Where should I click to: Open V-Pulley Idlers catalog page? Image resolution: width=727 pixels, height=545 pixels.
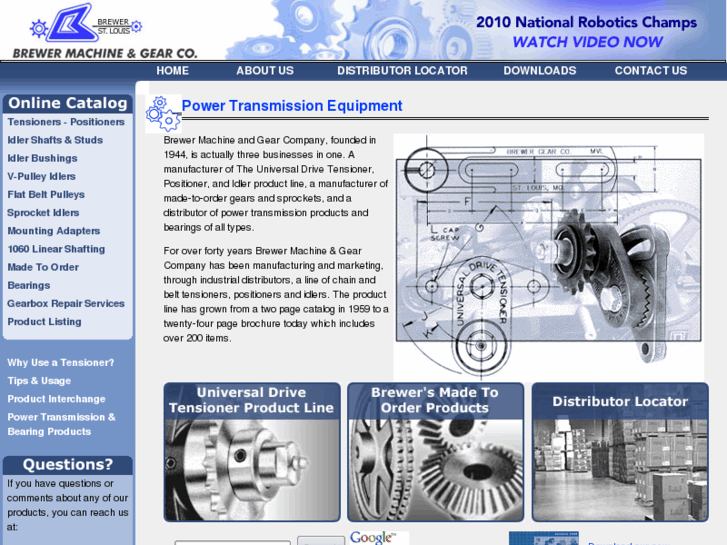coord(41,176)
